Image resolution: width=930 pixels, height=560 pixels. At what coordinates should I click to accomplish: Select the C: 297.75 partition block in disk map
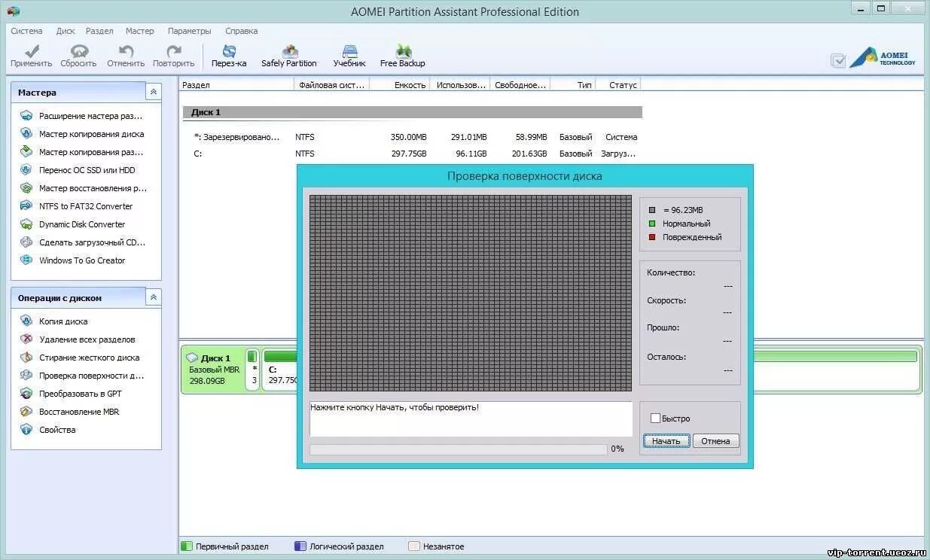(279, 370)
